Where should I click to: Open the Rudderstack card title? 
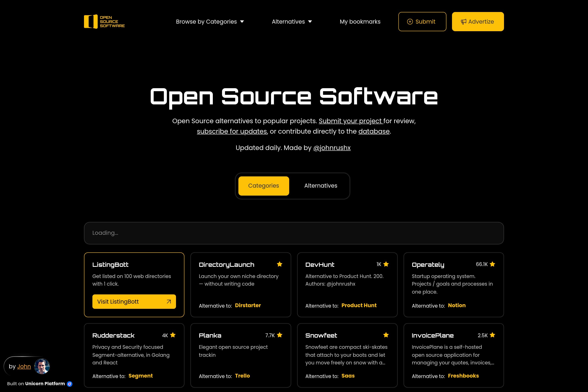click(113, 336)
